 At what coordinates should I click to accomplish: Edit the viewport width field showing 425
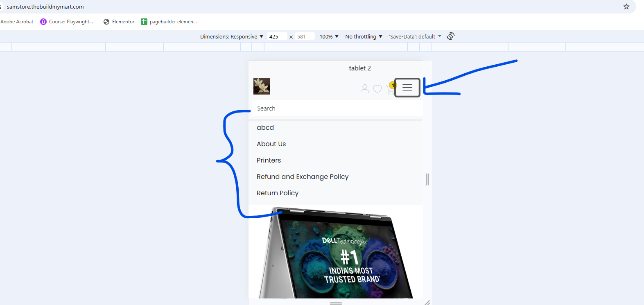[276, 36]
